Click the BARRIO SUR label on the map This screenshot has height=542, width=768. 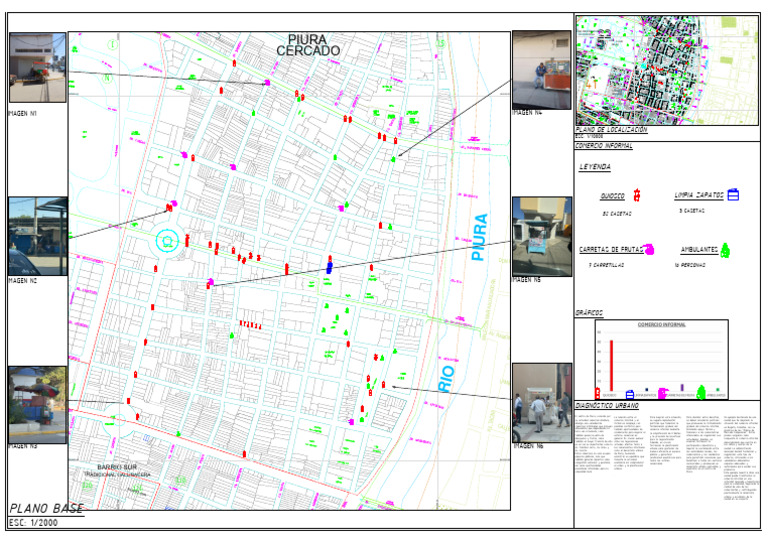click(117, 467)
